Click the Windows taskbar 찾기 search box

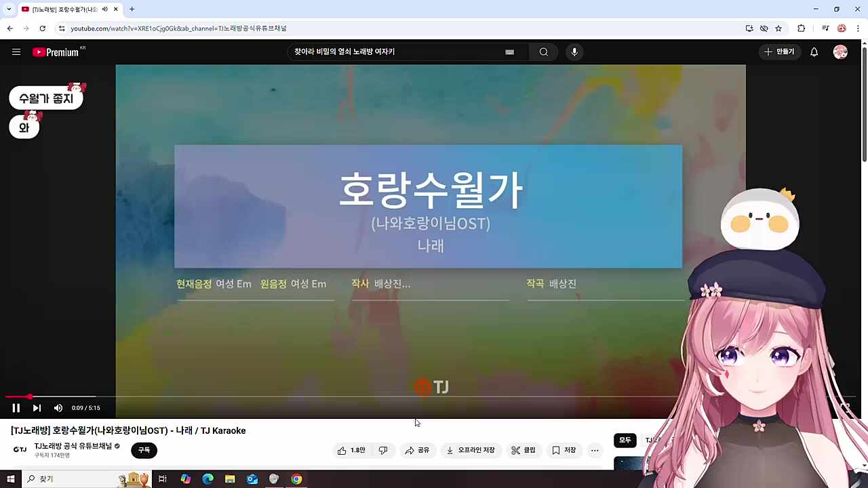pos(86,479)
